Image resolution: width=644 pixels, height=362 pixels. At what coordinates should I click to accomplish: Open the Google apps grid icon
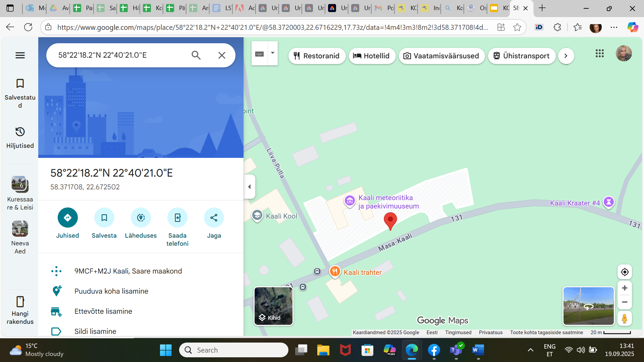tap(599, 53)
